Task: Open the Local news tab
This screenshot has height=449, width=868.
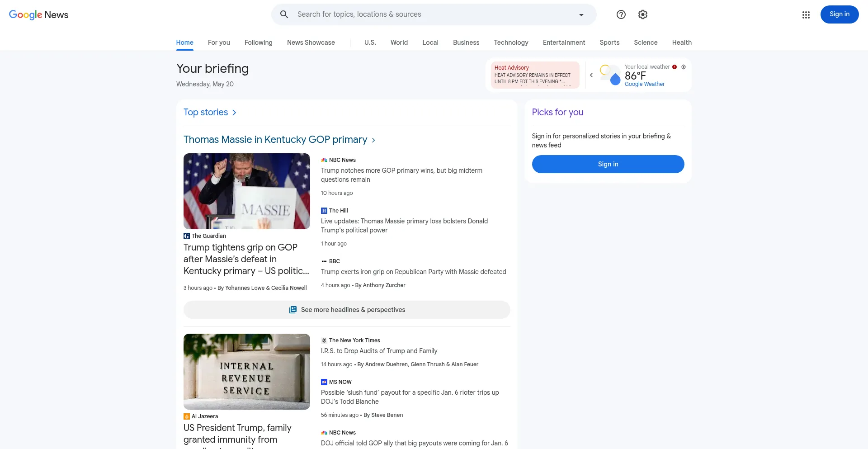Action: coord(430,43)
